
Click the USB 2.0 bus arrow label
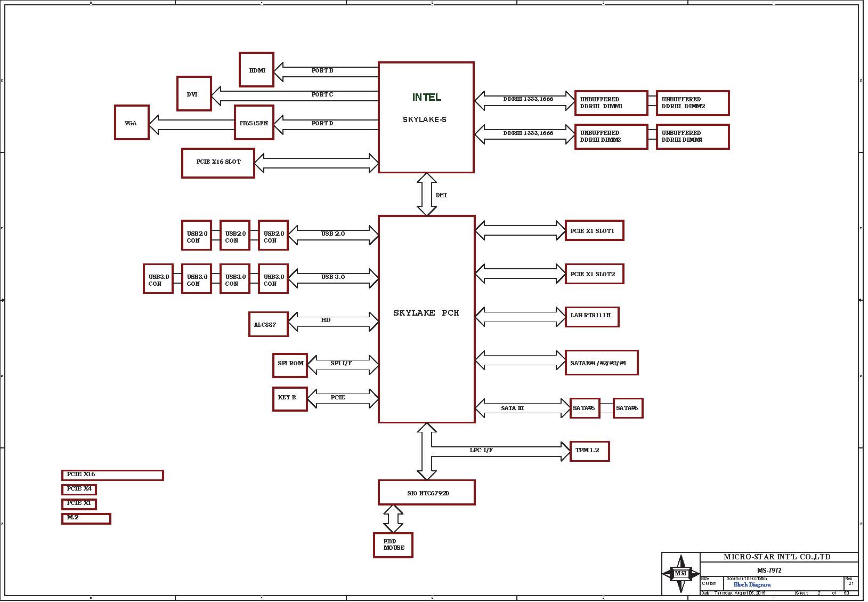coord(333,234)
